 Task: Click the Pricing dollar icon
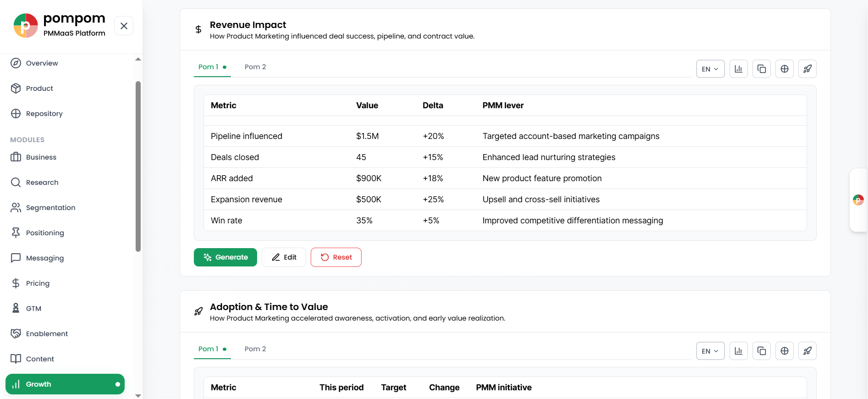tap(16, 283)
